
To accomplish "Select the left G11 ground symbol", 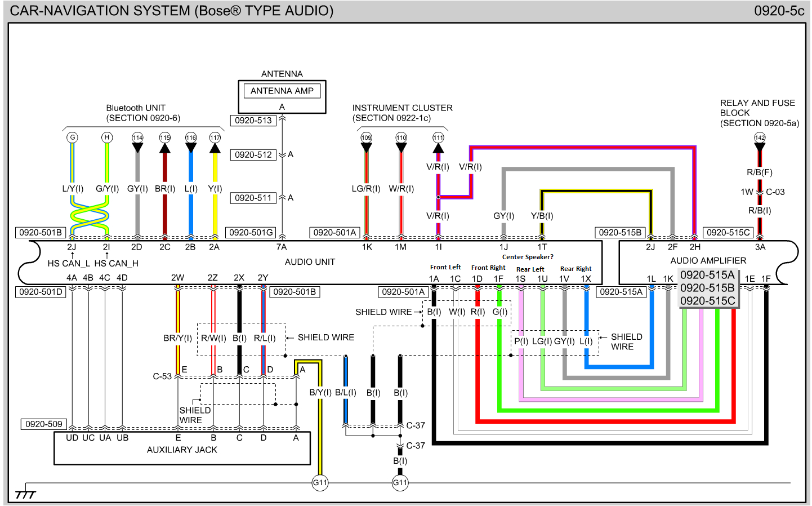I will point(320,483).
